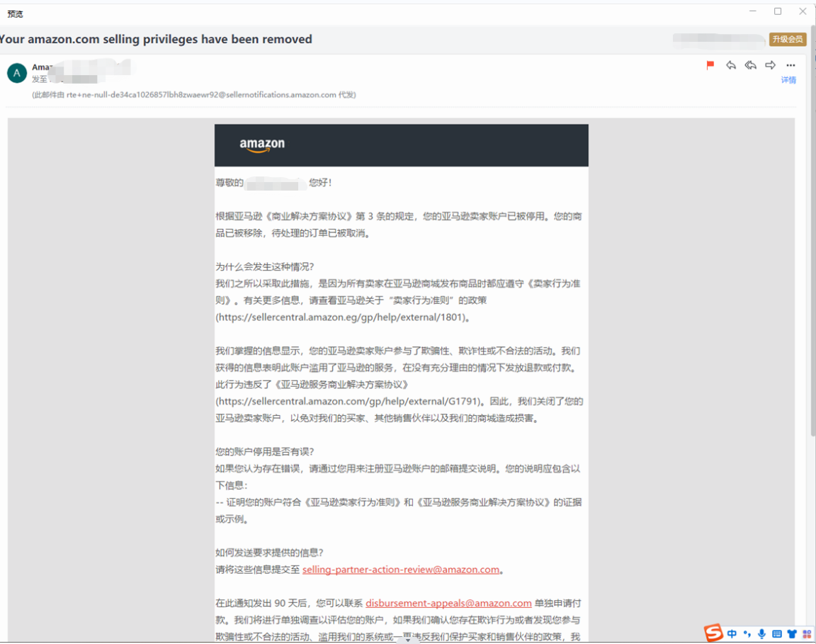Screen dimensions: 816x644
Task: Toggle Chinese punctuation mode in IME bar
Action: [x=747, y=633]
